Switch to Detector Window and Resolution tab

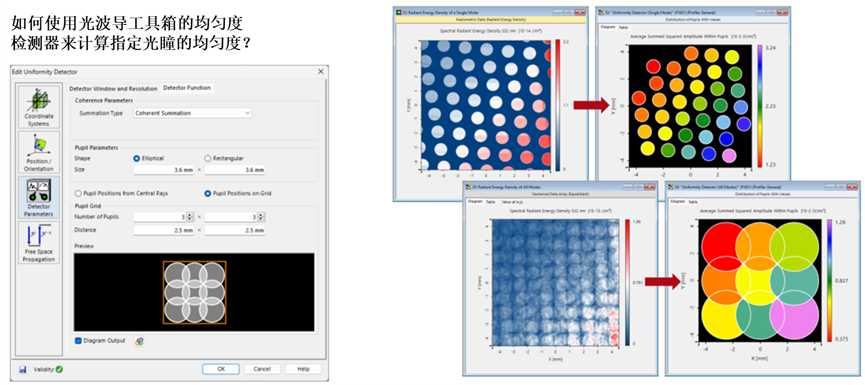point(113,88)
